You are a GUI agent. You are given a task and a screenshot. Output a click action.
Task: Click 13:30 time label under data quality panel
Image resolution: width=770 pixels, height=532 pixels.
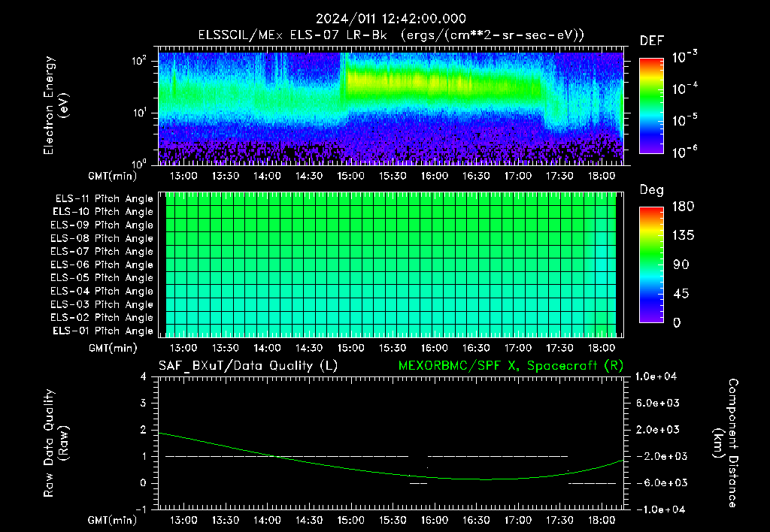(x=226, y=520)
